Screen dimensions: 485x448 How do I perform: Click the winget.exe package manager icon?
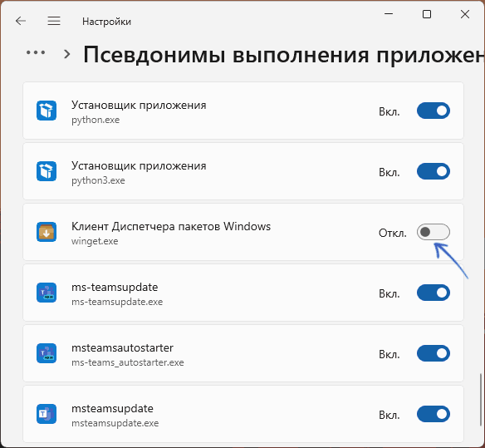(47, 232)
